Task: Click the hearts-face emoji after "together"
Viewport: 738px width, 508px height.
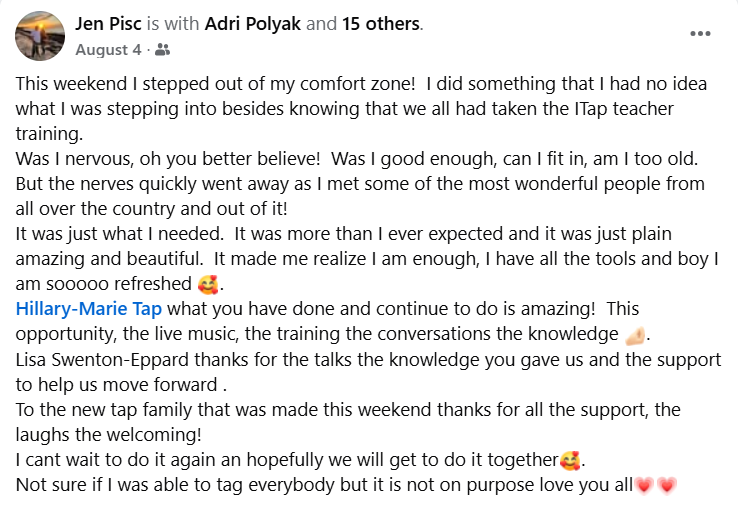Action: pyautogui.click(x=570, y=461)
